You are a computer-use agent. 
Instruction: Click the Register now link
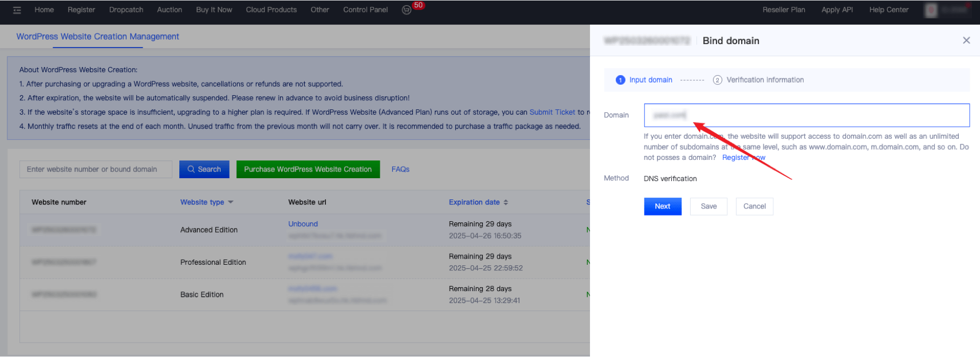coord(743,158)
